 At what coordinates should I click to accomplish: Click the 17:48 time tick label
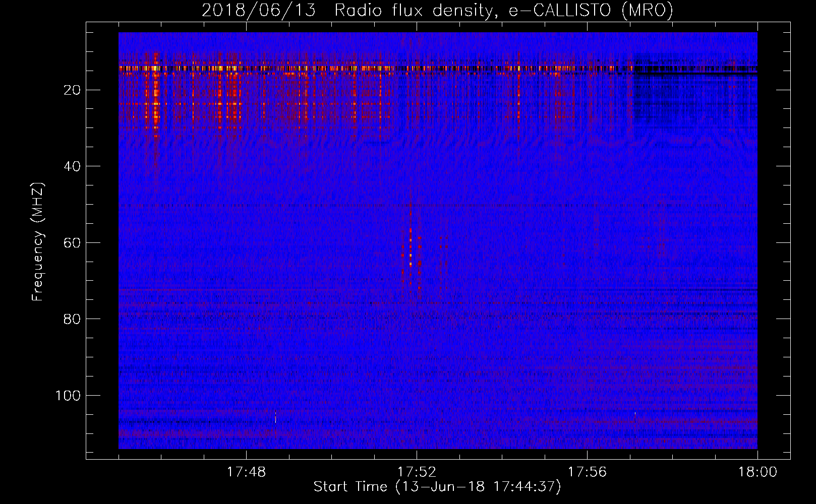coord(246,472)
